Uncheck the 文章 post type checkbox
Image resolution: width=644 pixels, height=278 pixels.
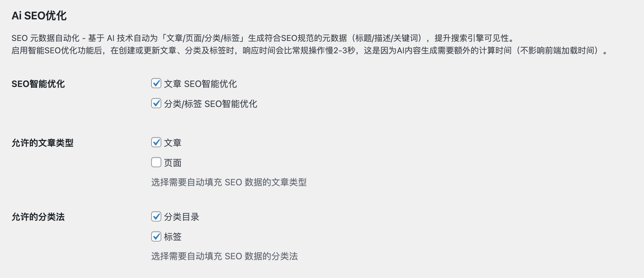[156, 142]
